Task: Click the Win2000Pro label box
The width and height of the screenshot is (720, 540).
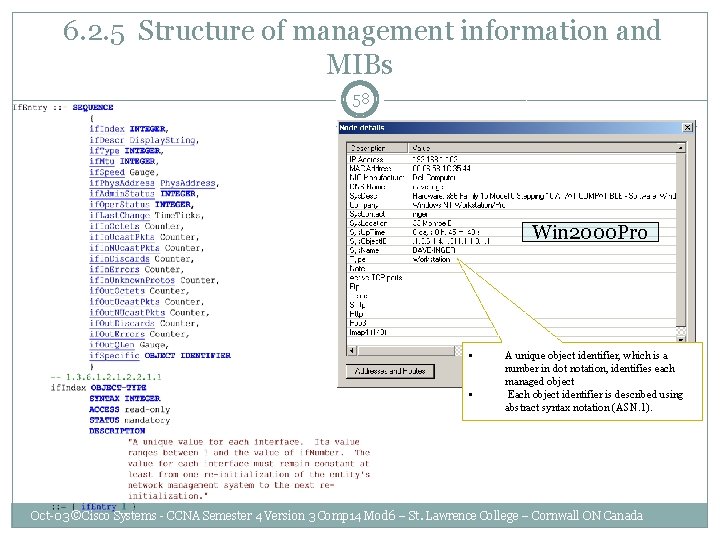Action: pos(590,232)
